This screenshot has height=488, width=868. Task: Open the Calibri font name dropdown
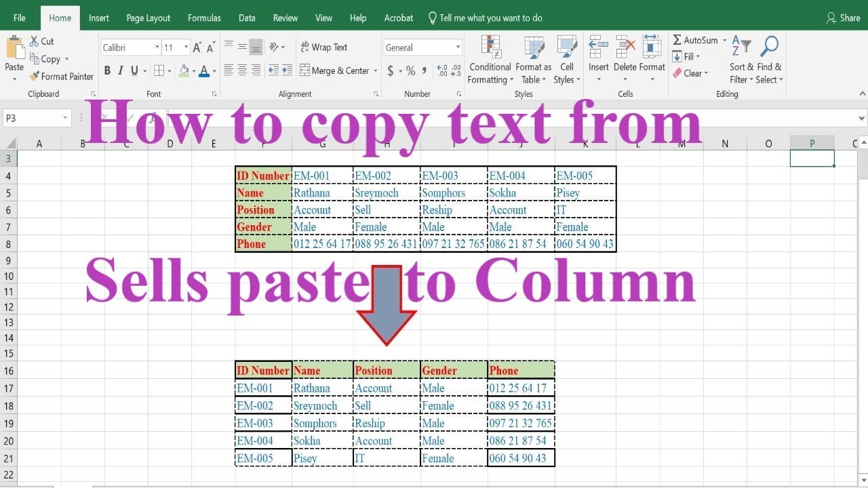pyautogui.click(x=157, y=47)
